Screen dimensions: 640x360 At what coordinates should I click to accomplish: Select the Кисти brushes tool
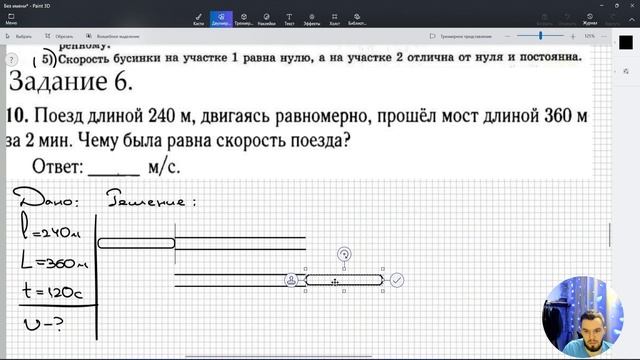[198, 19]
